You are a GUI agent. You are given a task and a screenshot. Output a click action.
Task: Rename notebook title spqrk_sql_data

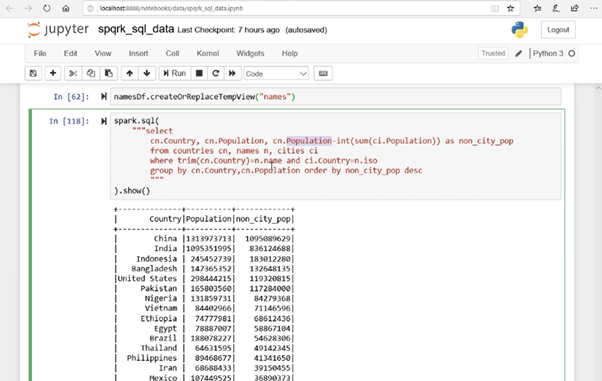tap(136, 29)
